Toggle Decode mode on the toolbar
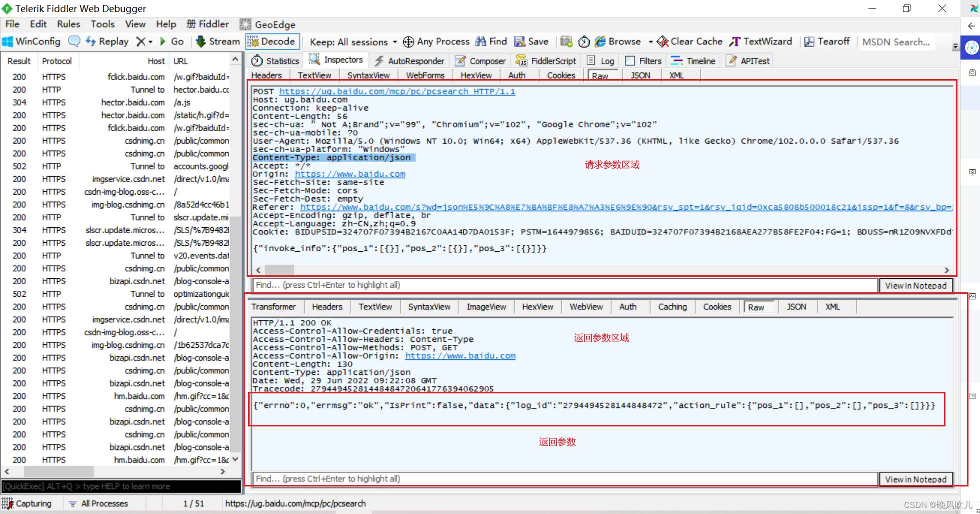980x514 pixels. pyautogui.click(x=272, y=42)
